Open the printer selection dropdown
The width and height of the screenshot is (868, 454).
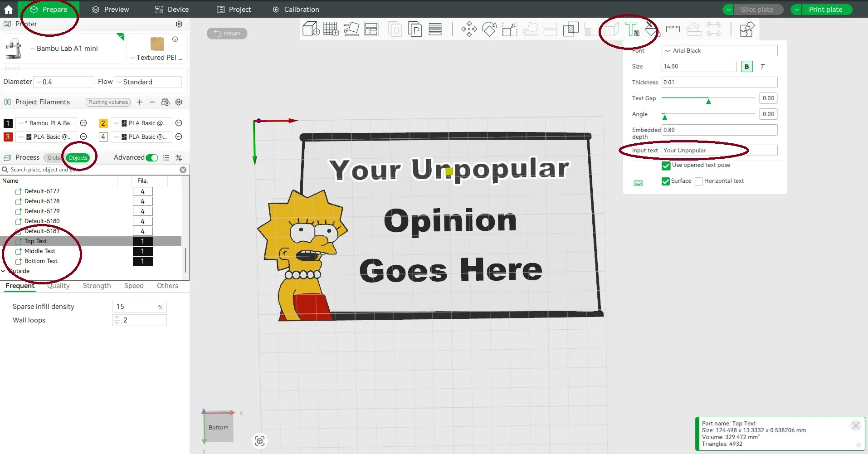pyautogui.click(x=64, y=49)
